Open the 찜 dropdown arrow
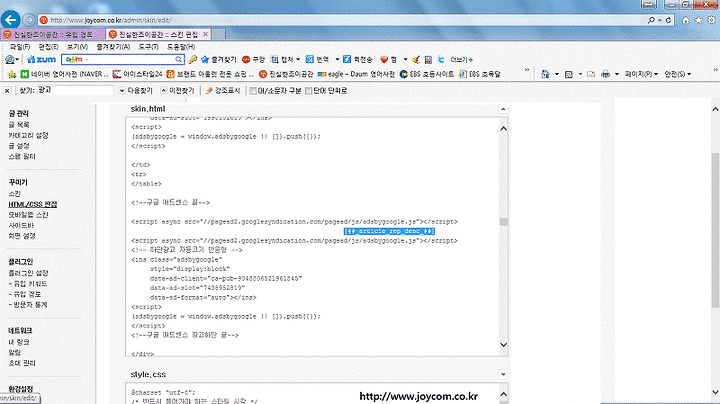The width and height of the screenshot is (720, 404). (x=405, y=59)
